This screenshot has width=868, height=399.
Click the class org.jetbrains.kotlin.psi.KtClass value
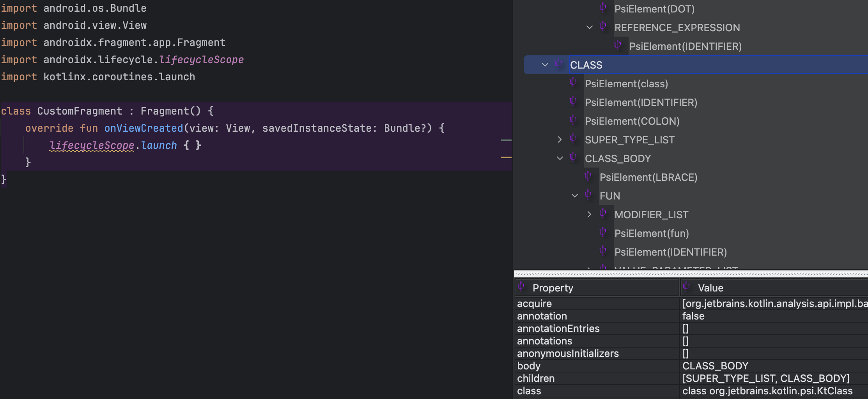pos(767,391)
